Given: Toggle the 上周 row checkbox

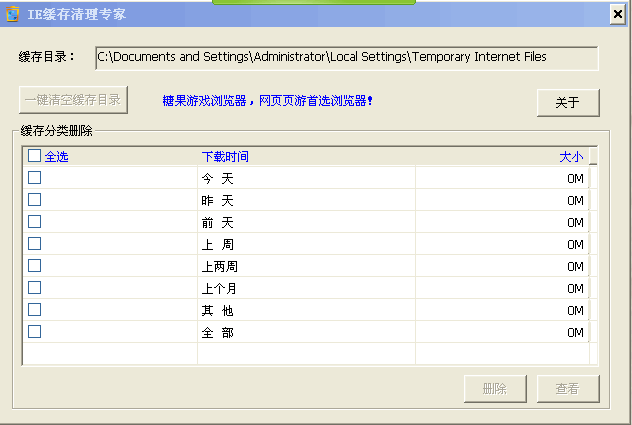Looking at the screenshot, I should (x=35, y=244).
